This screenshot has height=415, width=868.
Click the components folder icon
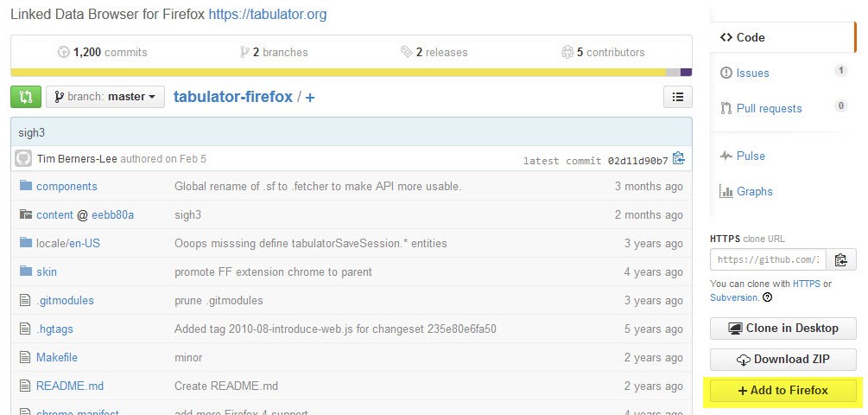pos(25,185)
